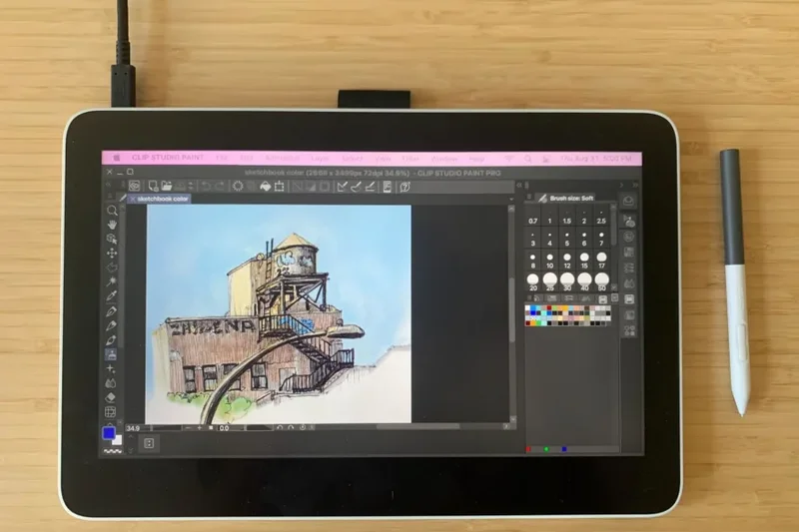799x532 pixels.
Task: Choose brush size 30
Action: (567, 281)
